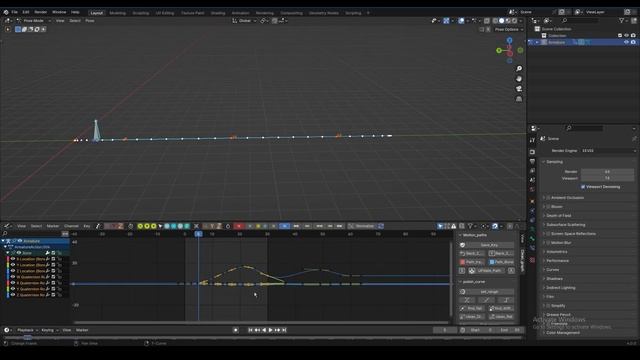640x360 pixels.
Task: Click the stopwatch icon in graph header
Action: 131,226
